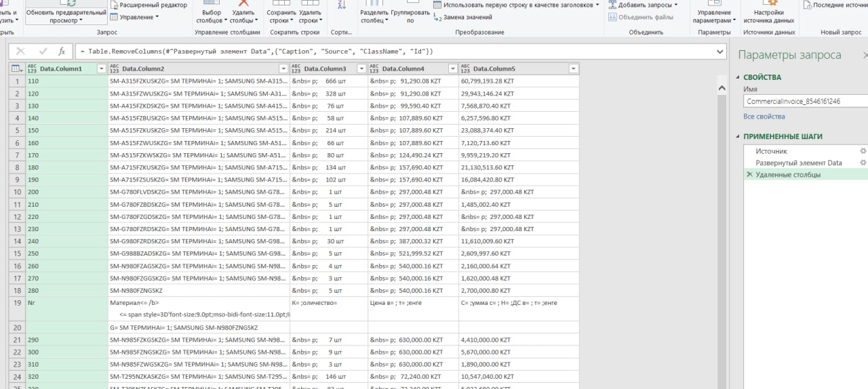Click cell 10,547,040.00 KZT

(x=519, y=376)
